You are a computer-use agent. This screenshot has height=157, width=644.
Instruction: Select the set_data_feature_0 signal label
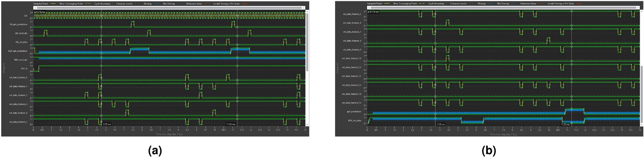pyautogui.click(x=19, y=78)
